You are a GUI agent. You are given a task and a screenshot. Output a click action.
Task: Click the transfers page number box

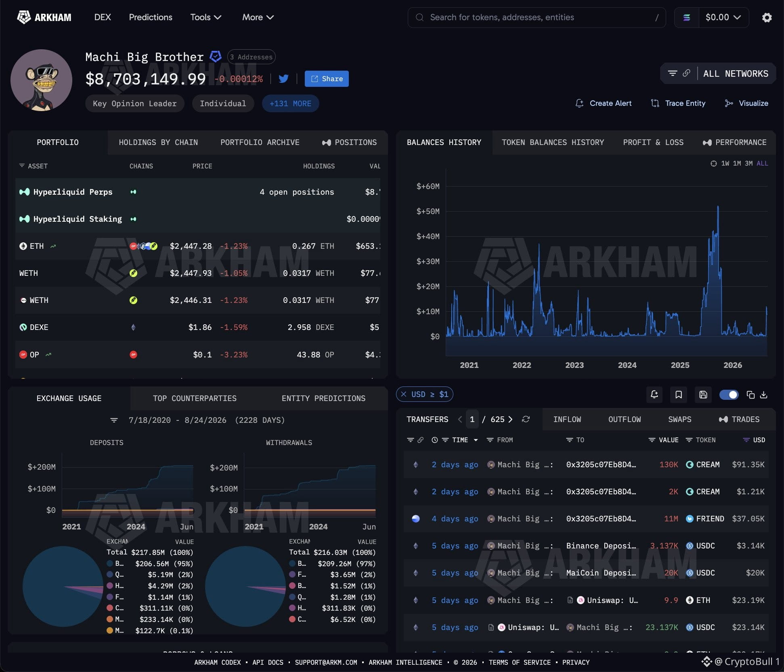[472, 419]
